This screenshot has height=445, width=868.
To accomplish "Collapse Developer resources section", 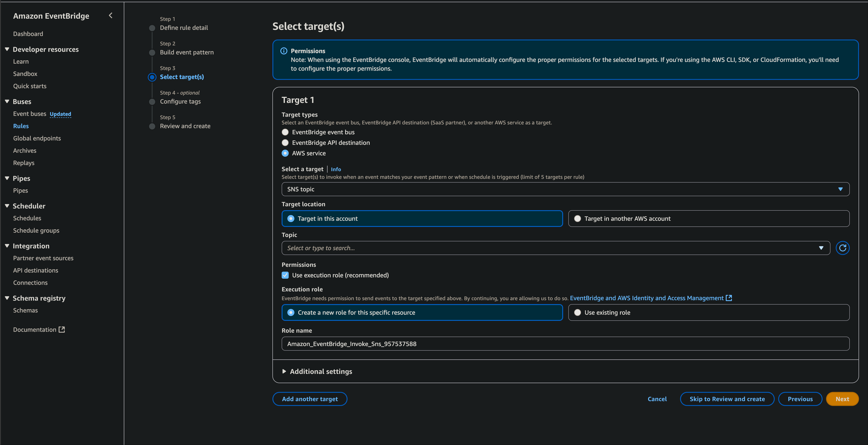I will point(7,49).
